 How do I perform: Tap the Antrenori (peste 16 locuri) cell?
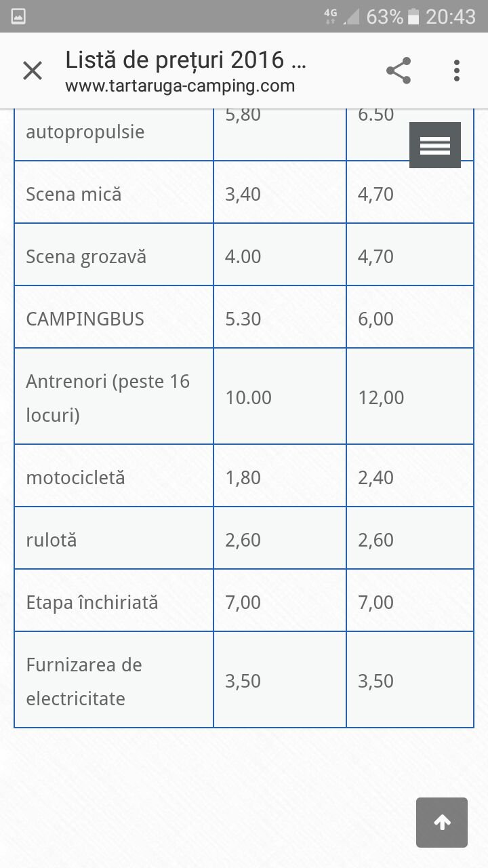pyautogui.click(x=114, y=397)
